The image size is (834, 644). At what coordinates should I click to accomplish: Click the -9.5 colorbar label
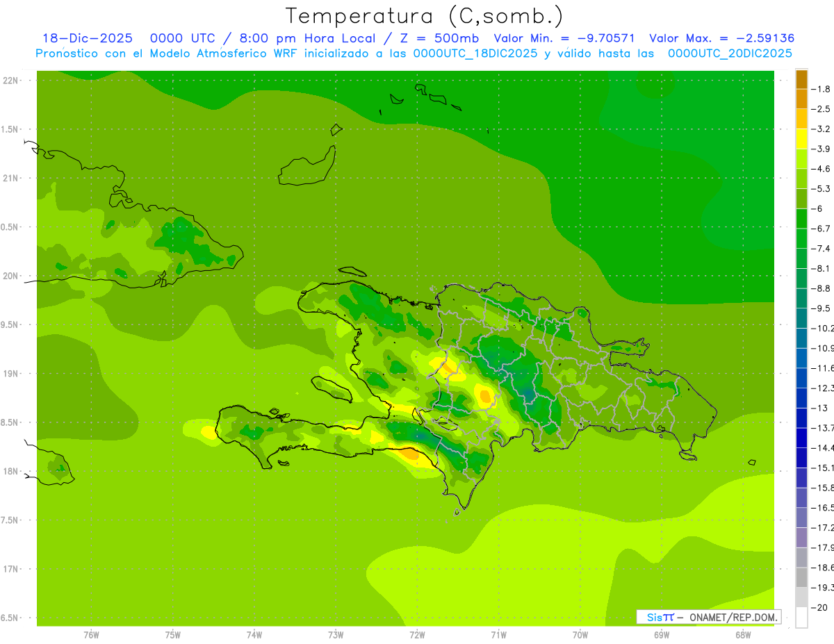click(x=821, y=308)
